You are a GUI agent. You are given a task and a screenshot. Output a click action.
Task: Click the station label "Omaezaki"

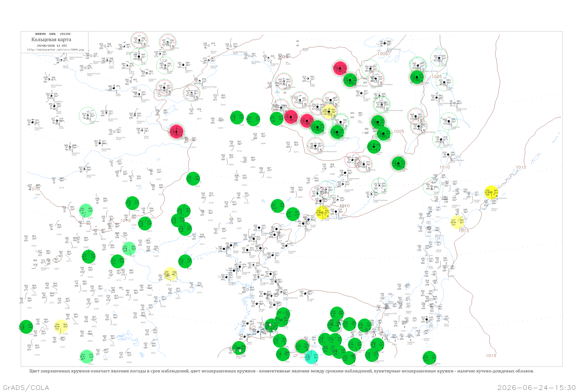(411, 342)
